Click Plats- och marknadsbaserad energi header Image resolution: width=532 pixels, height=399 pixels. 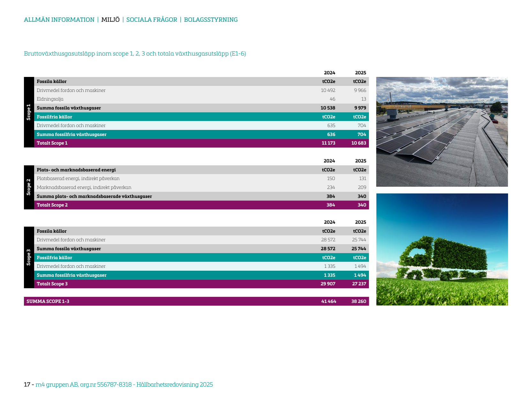coord(76,170)
